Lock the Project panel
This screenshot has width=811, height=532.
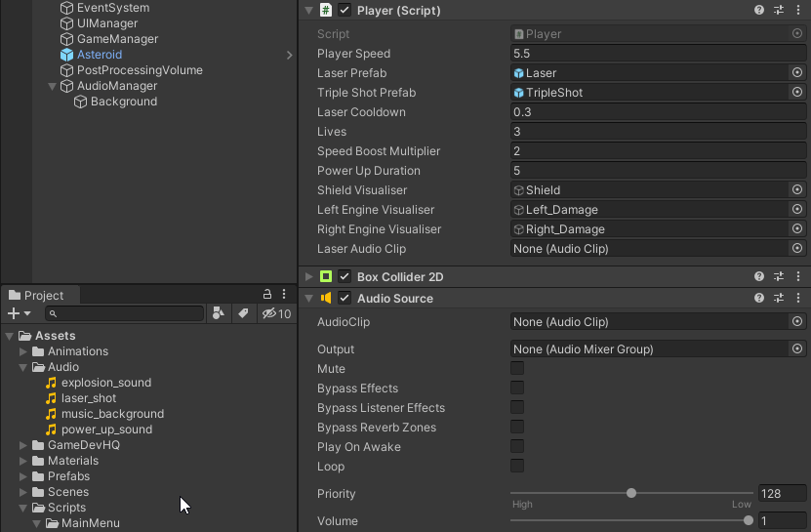pyautogui.click(x=266, y=295)
